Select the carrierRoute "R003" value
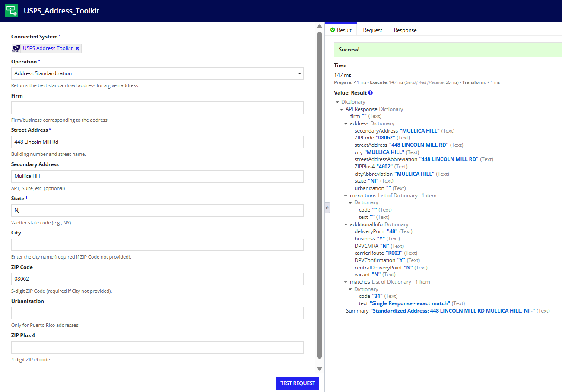Screen dimensions: 562x392 pos(394,253)
